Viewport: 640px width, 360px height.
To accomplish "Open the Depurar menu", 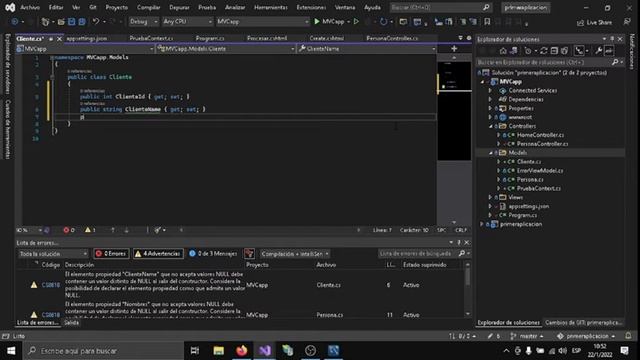I will point(179,7).
